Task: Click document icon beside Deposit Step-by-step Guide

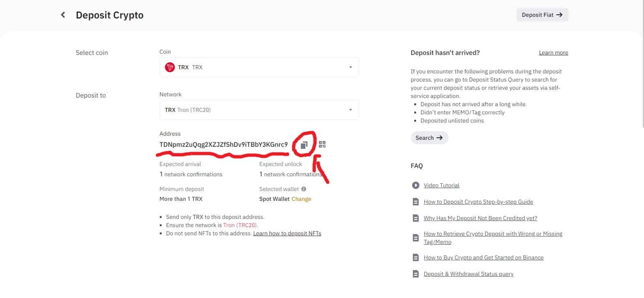Action: point(415,202)
